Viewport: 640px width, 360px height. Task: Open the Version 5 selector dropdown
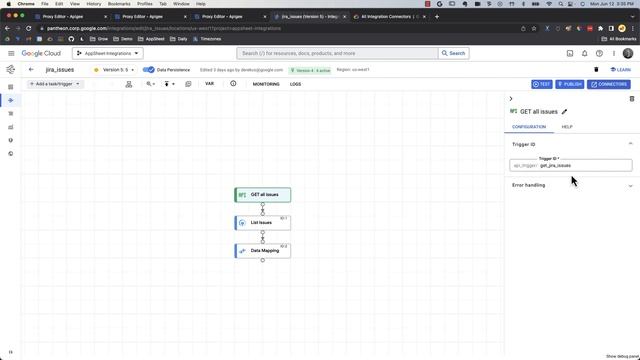(x=114, y=70)
